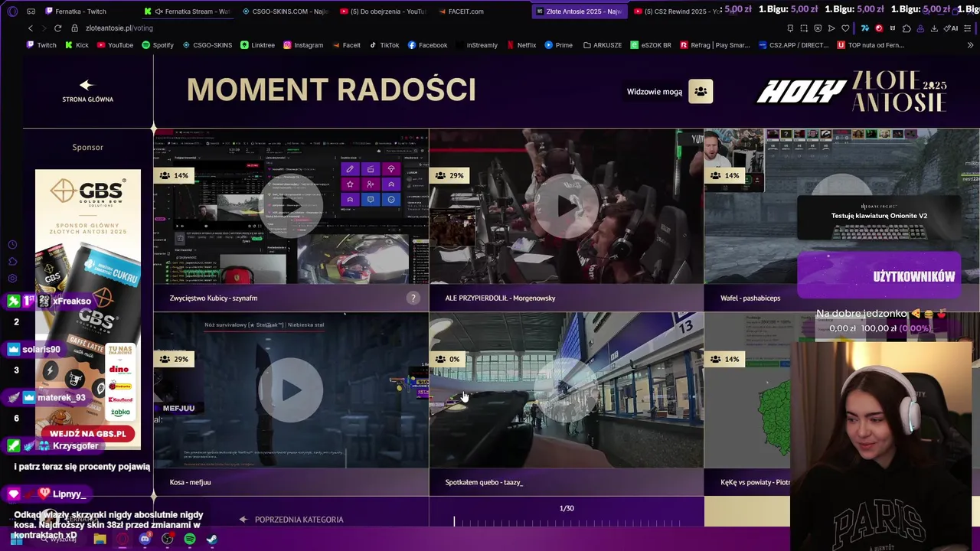Play the Kosa - mefjuu video
The image size is (980, 551).
point(291,390)
